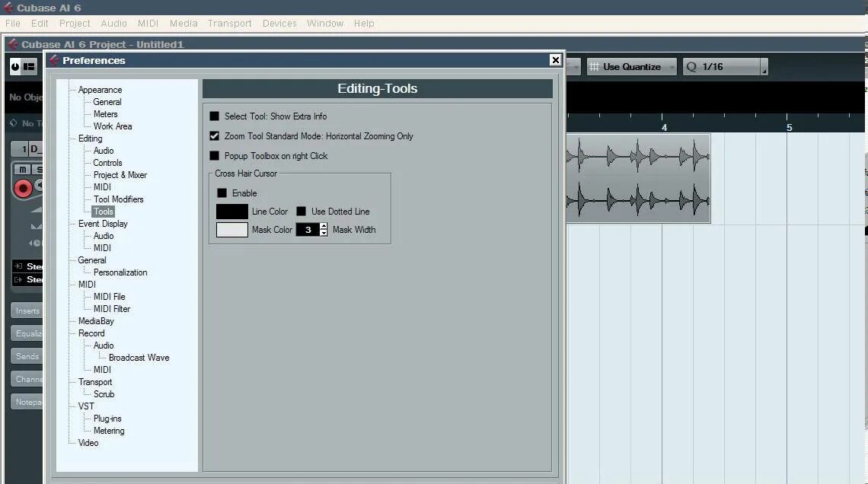Select MIDI Filter preferences page
The width and height of the screenshot is (868, 484).
pyautogui.click(x=112, y=309)
